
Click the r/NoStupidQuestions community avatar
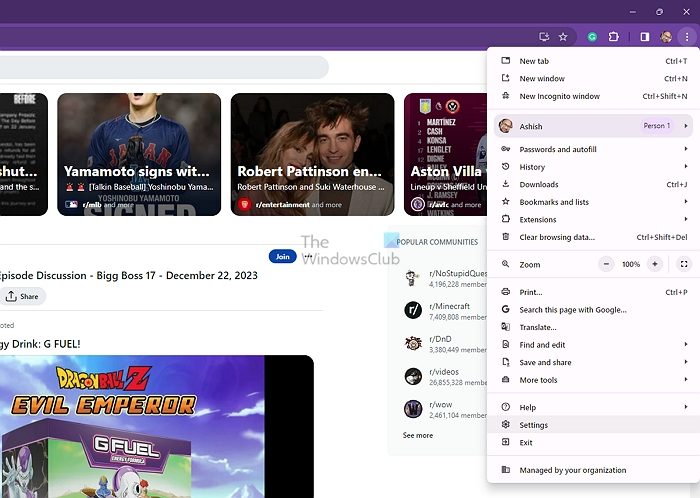413,278
